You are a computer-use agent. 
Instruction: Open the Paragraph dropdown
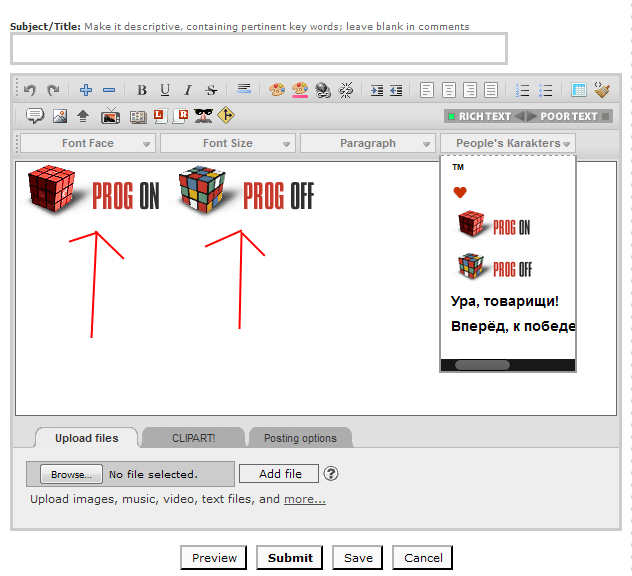[368, 143]
